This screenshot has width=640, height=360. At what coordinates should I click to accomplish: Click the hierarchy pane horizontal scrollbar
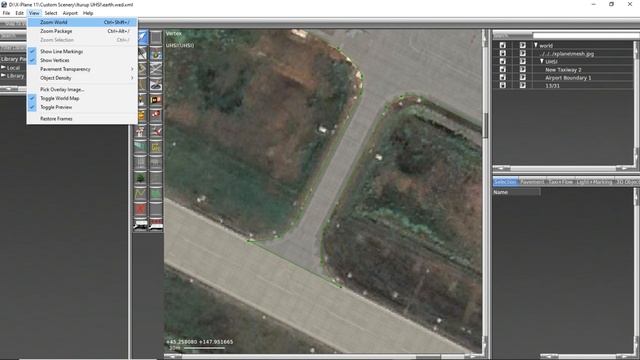563,168
